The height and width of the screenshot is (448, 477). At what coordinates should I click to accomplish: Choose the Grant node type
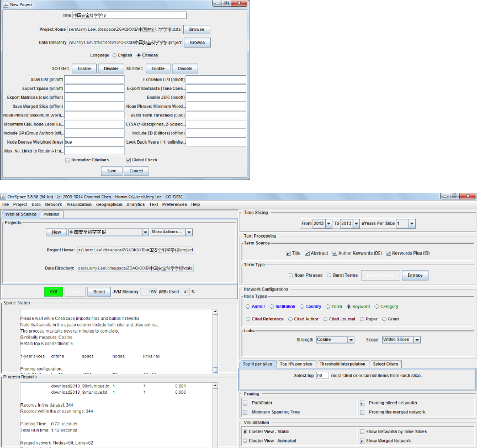pos(384,319)
